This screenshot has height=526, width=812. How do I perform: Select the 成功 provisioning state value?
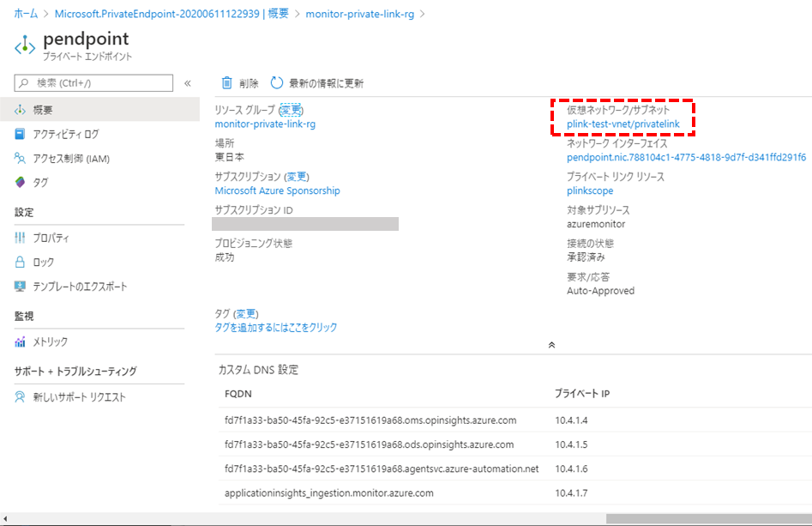[x=225, y=257]
